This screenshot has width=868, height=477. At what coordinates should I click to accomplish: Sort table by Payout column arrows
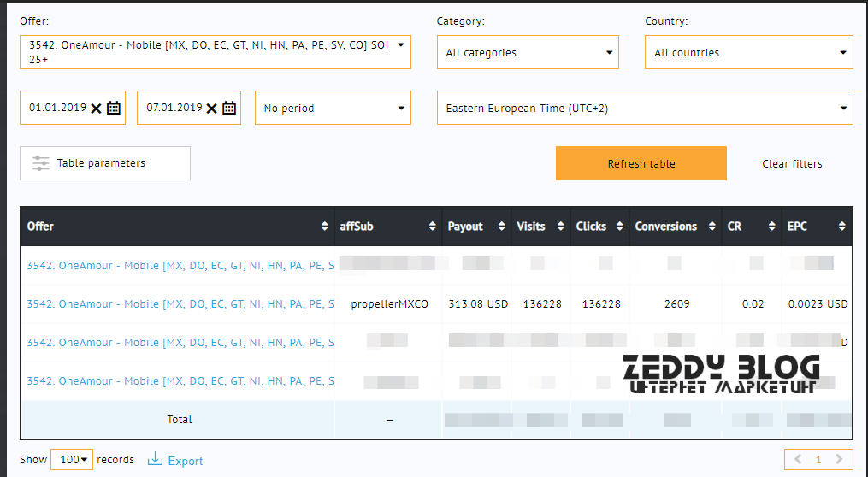pos(500,227)
